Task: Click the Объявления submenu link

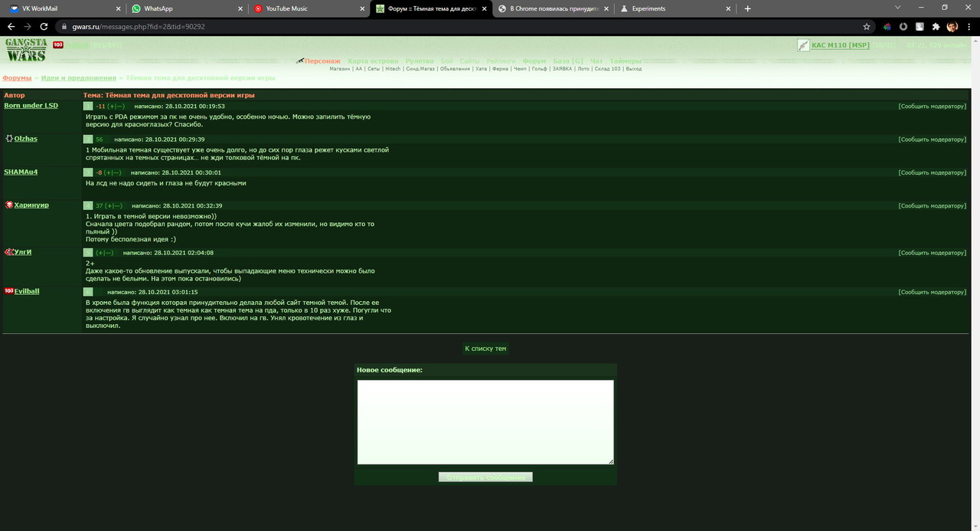Action: [x=456, y=69]
